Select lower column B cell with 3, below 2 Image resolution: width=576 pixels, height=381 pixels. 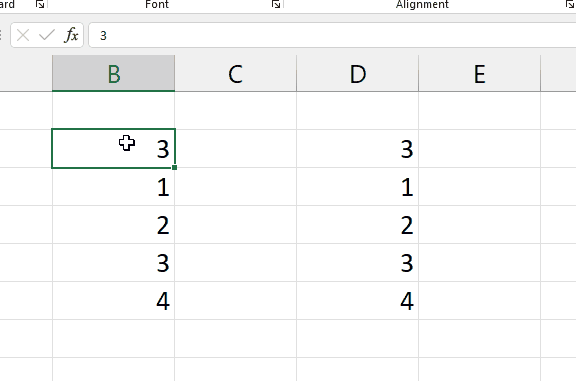point(114,263)
